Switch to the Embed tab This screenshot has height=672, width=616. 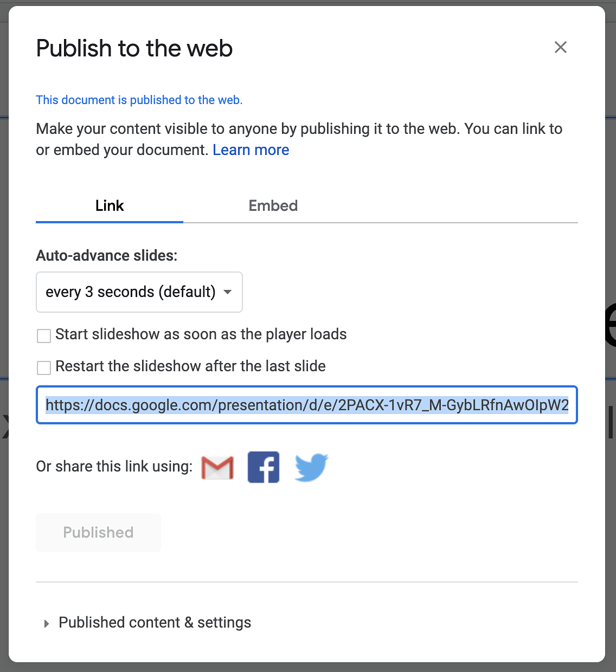pos(273,205)
